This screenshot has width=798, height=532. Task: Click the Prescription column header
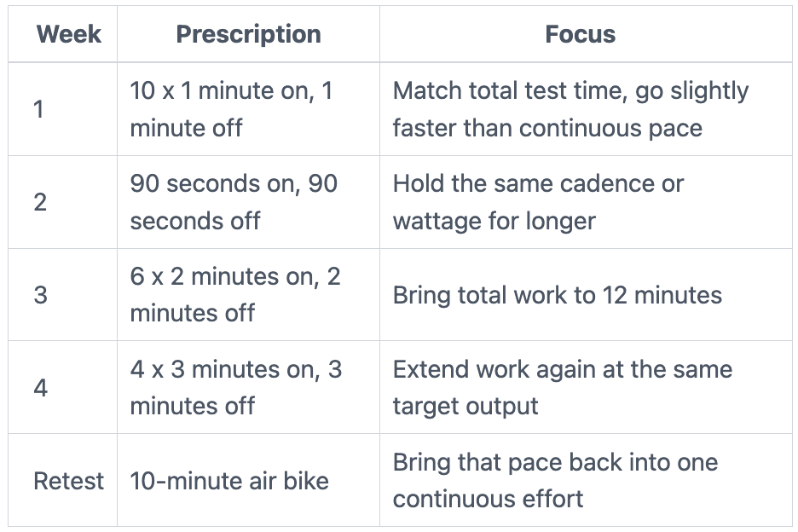click(x=248, y=34)
